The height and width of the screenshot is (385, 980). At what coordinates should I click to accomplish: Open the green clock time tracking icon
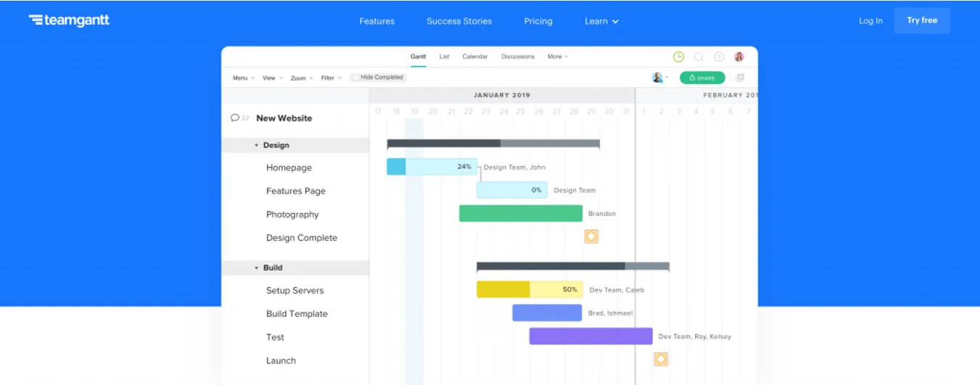[678, 57]
